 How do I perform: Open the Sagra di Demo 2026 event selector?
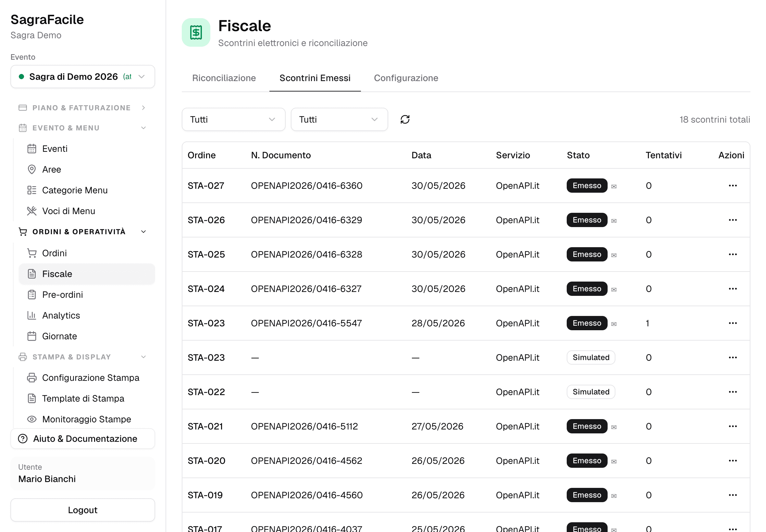pyautogui.click(x=82, y=77)
